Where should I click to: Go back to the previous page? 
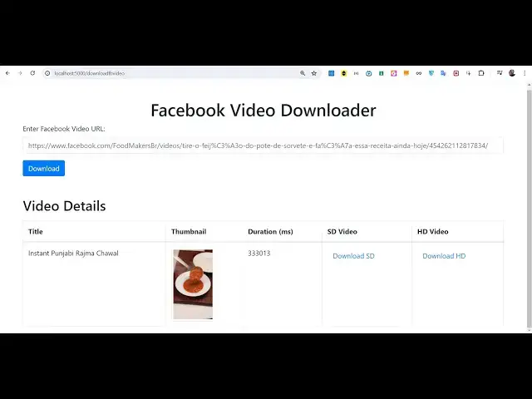coord(7,73)
